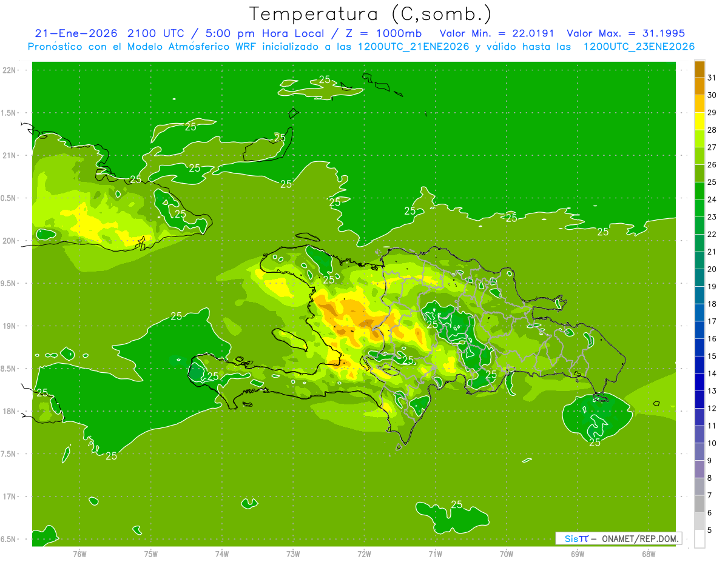This screenshot has height=562, width=728.
Task: Click the "74W" longitude axis label
Action: click(x=221, y=554)
